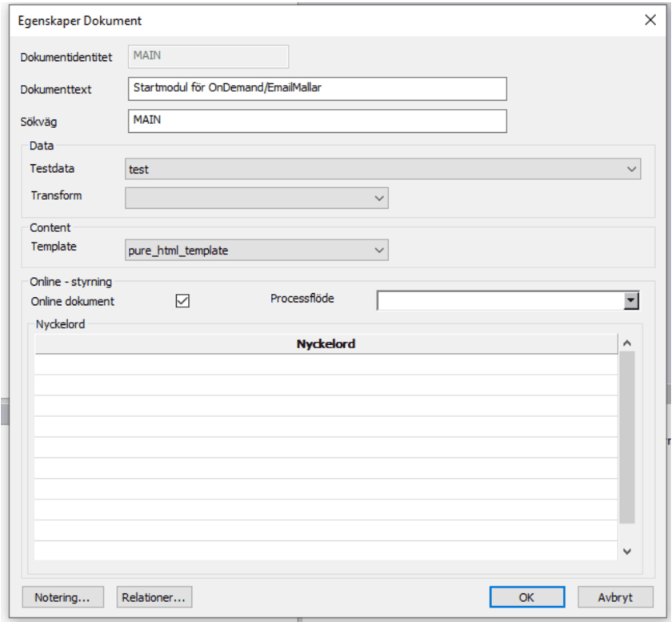Image resolution: width=672 pixels, height=622 pixels.
Task: Expand the Transform dropdown list
Action: click(x=379, y=198)
